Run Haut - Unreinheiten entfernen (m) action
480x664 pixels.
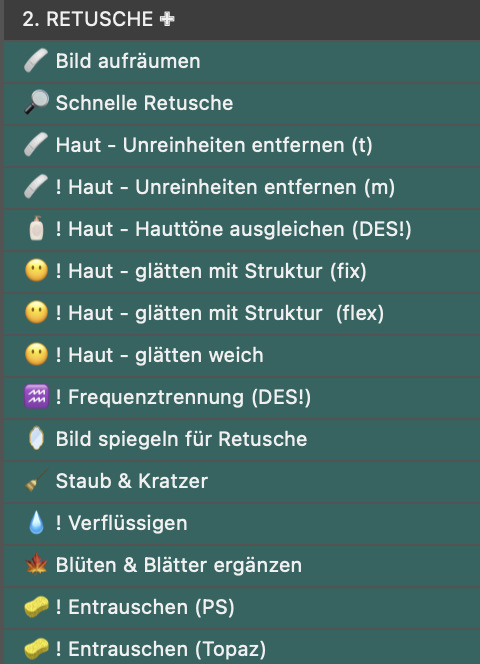(x=242, y=187)
